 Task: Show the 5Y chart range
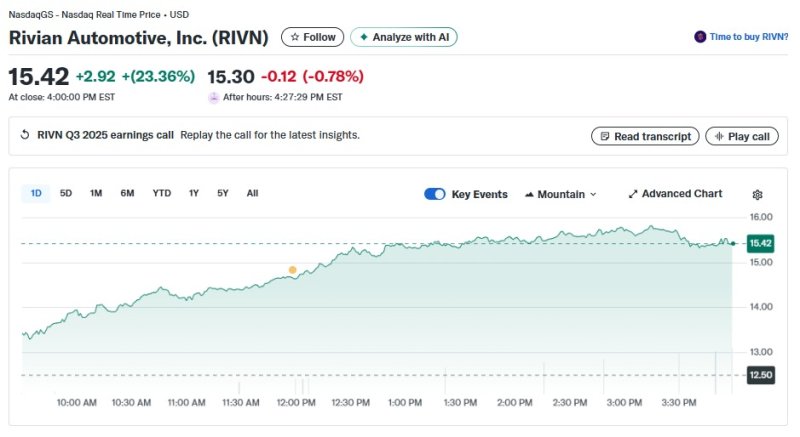point(222,193)
